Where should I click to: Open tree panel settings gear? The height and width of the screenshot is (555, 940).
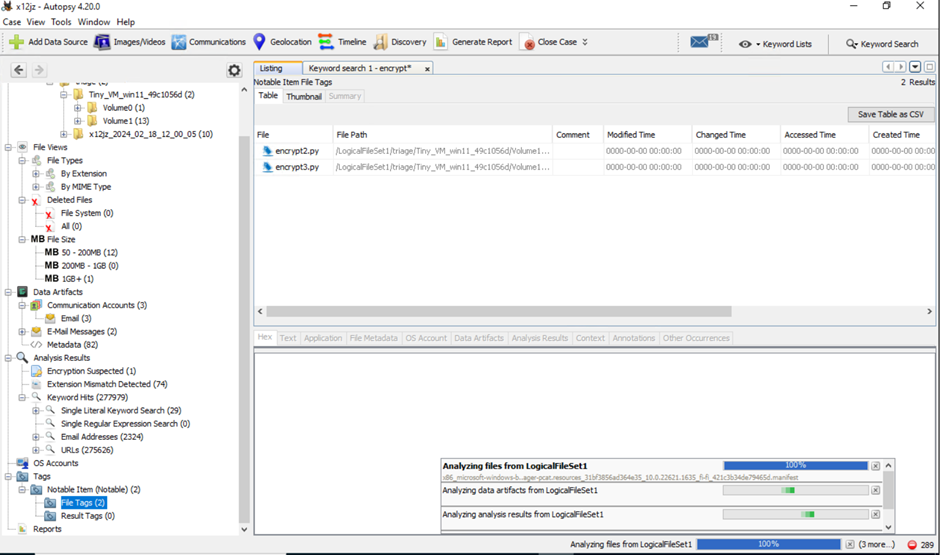(x=234, y=70)
